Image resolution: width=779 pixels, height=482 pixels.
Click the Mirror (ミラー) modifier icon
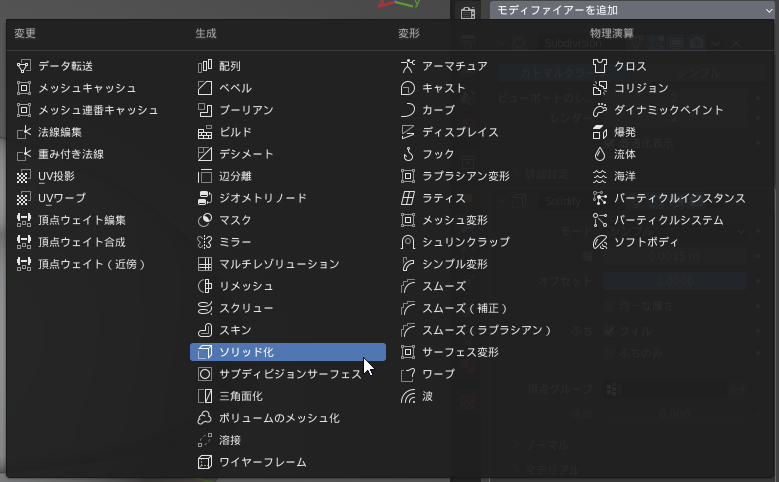pyautogui.click(x=205, y=242)
